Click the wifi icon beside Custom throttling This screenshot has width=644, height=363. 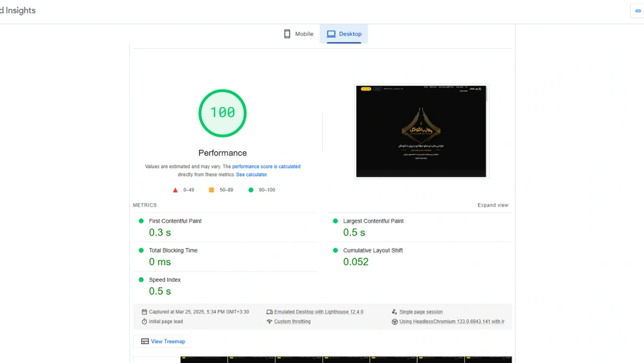pyautogui.click(x=269, y=322)
